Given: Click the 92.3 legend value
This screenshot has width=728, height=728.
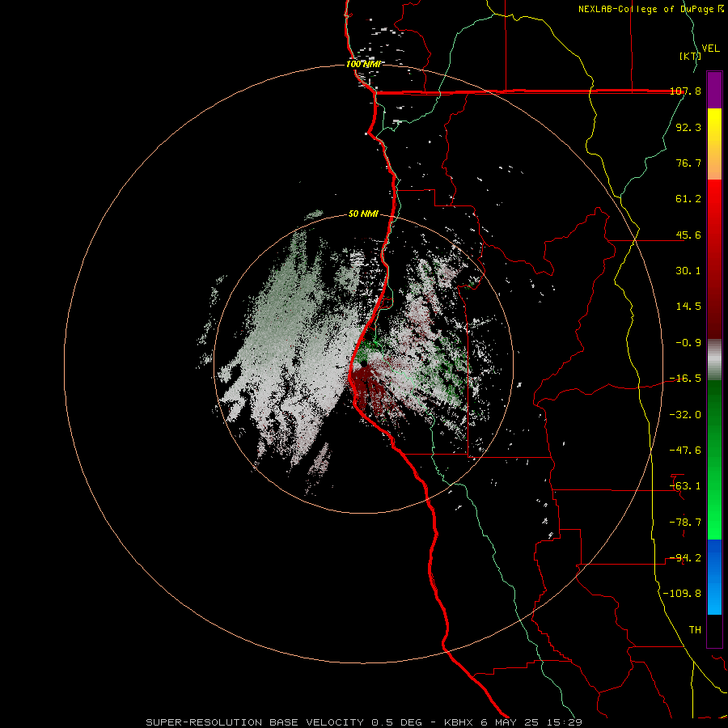Looking at the screenshot, I should tap(688, 127).
